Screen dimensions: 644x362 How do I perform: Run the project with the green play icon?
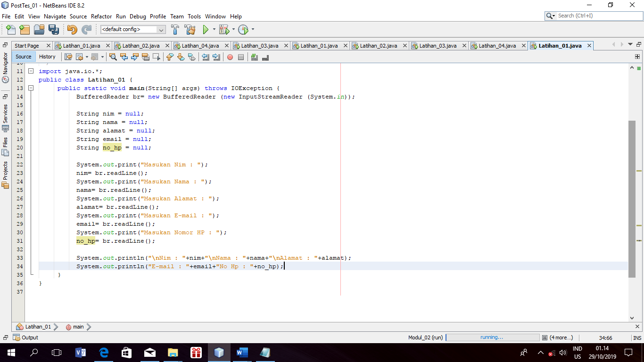point(206,29)
